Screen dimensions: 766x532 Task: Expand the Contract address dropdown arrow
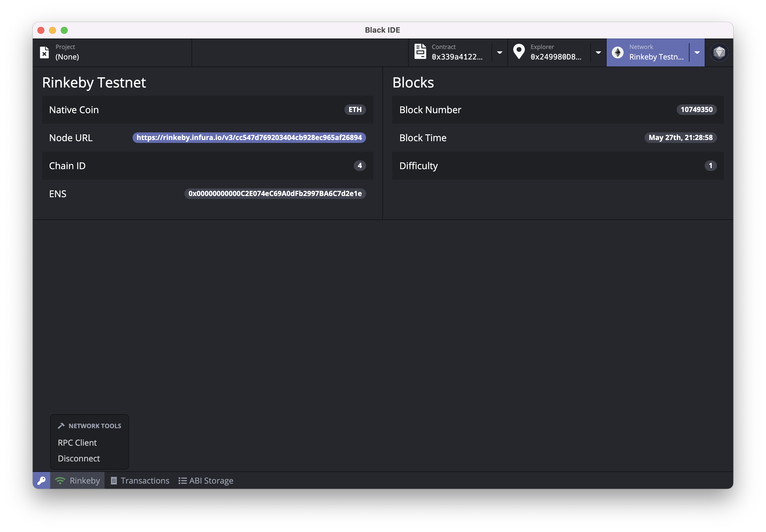499,52
